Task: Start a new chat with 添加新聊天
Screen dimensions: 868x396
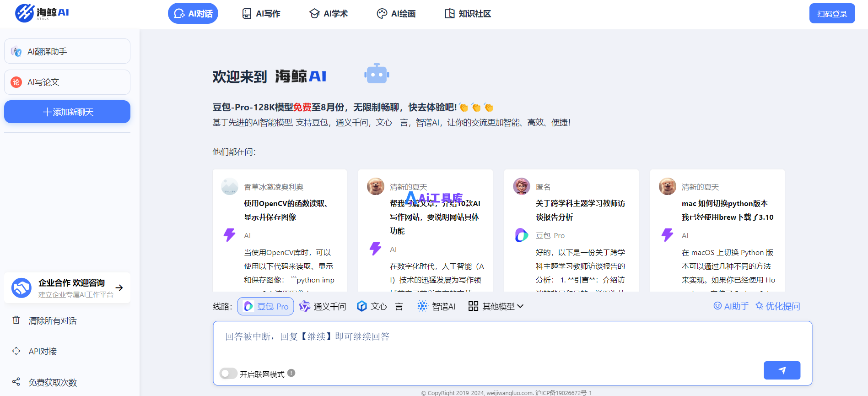Action: coord(67,112)
